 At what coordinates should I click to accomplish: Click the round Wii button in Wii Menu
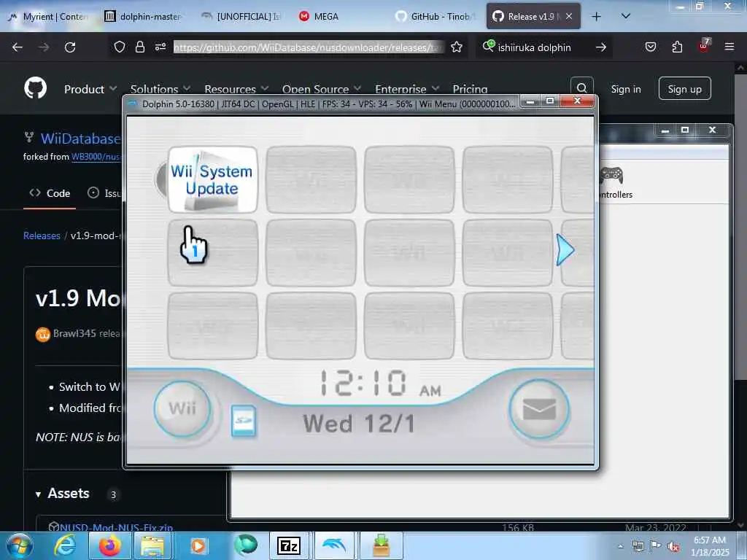pos(182,408)
